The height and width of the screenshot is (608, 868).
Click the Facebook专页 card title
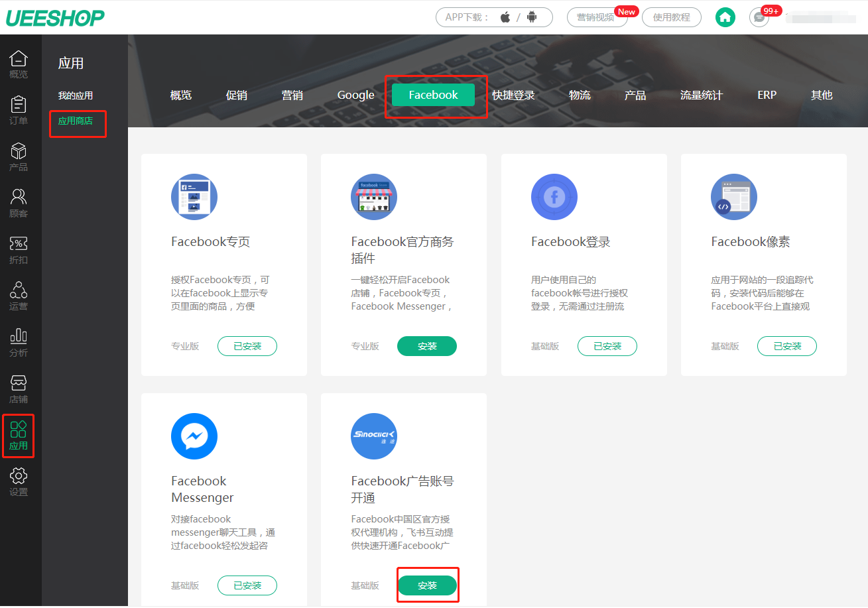(211, 242)
